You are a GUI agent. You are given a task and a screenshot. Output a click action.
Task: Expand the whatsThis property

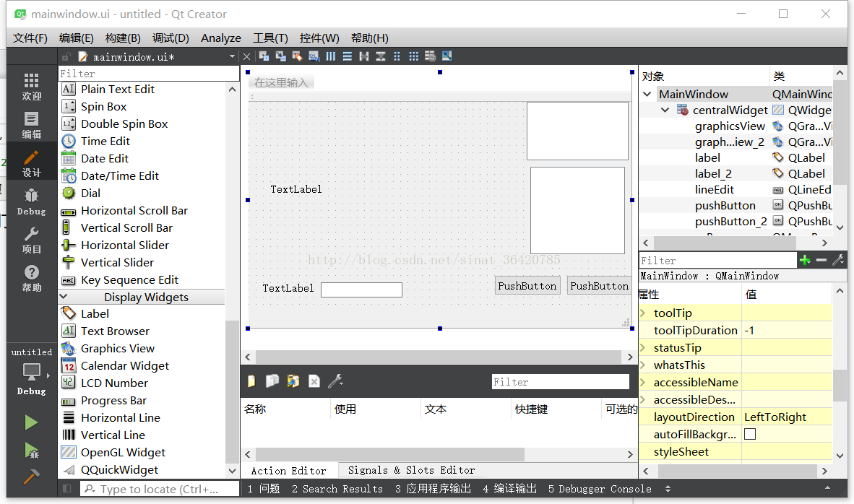[643, 365]
